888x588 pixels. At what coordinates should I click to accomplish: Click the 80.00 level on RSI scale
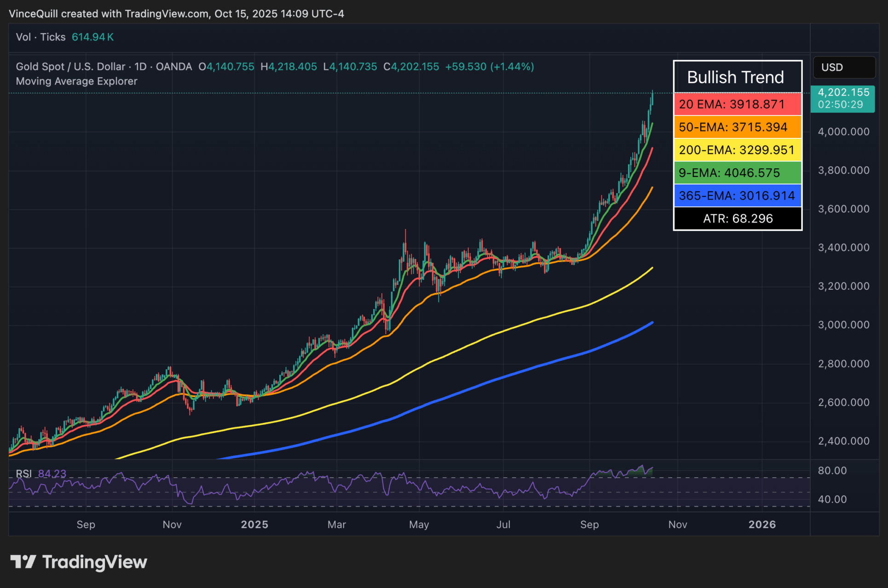(x=832, y=471)
